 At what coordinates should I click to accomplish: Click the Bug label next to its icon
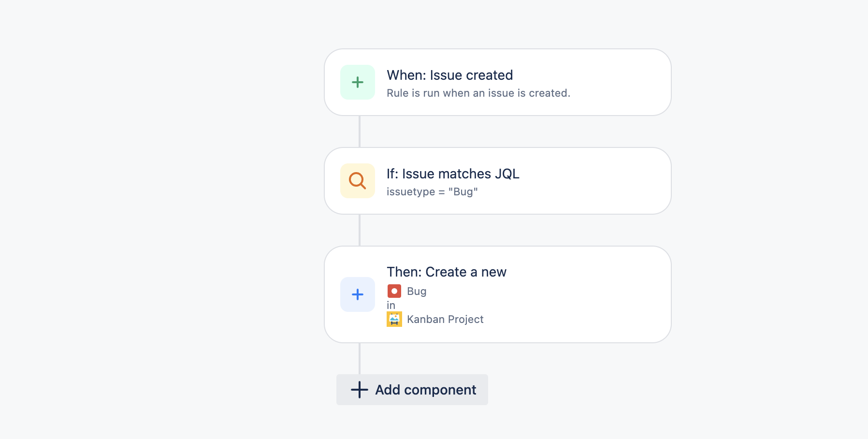point(417,291)
